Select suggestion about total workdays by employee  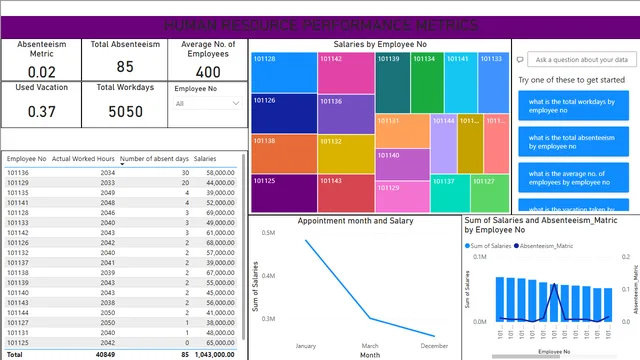click(x=573, y=106)
